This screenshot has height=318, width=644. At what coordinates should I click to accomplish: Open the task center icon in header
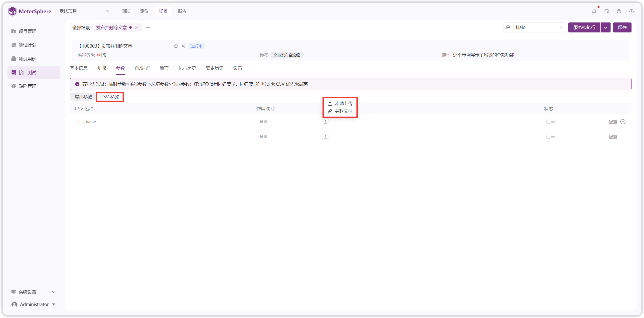click(607, 11)
